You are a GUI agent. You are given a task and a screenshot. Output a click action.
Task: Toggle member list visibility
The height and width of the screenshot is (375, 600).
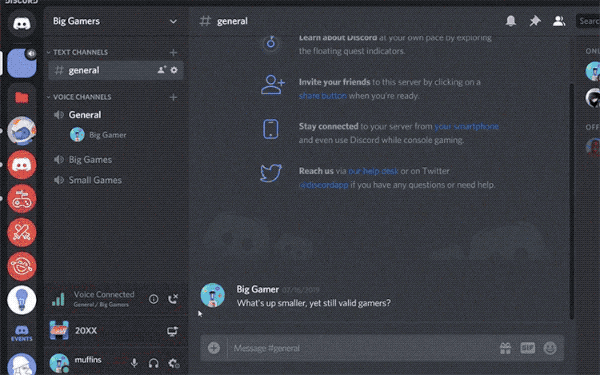(x=559, y=21)
